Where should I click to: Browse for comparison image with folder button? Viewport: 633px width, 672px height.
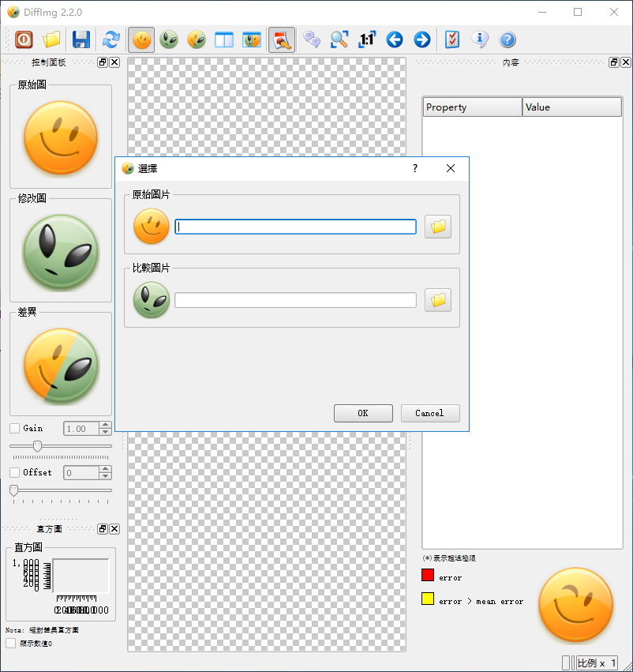(x=438, y=300)
